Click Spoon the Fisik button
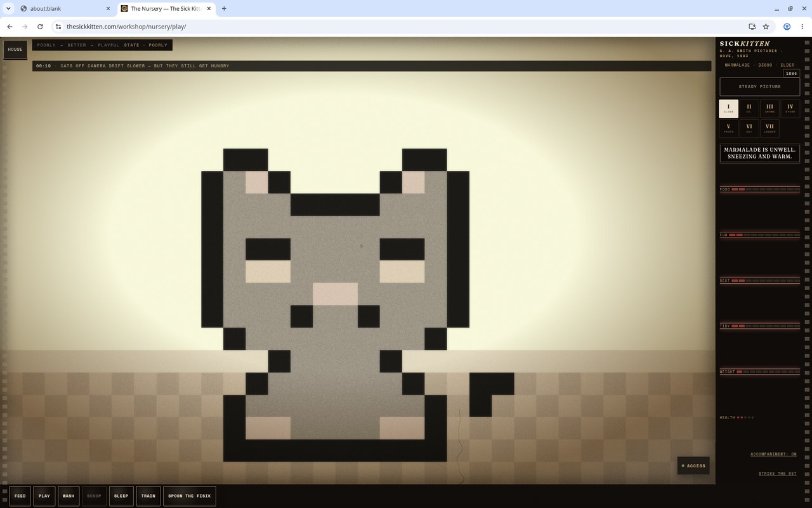This screenshot has width=812, height=508. pyautogui.click(x=190, y=496)
